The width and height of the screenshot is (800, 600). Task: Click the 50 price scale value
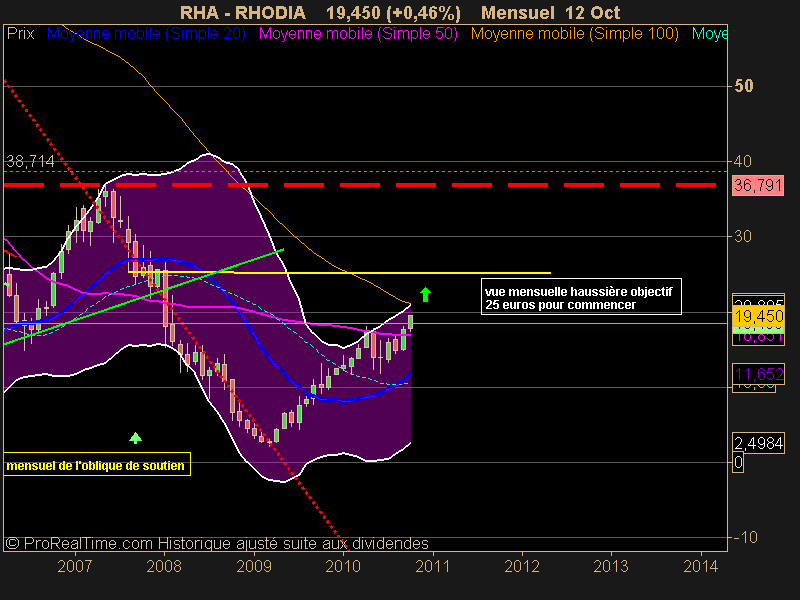click(x=743, y=86)
